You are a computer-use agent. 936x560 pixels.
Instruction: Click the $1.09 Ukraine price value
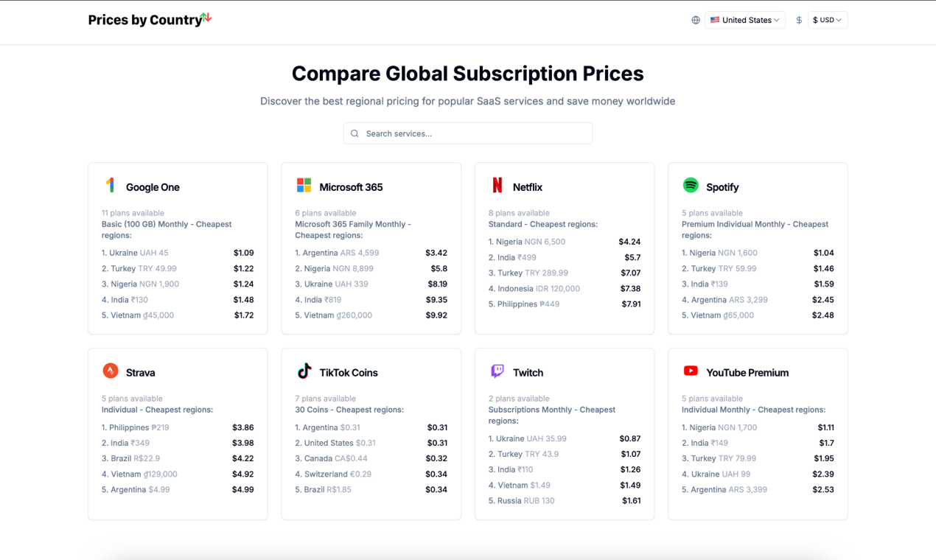[243, 252]
